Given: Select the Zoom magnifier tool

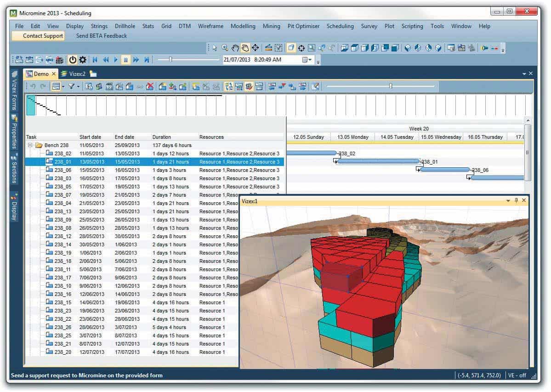Looking at the screenshot, I should tap(225, 47).
